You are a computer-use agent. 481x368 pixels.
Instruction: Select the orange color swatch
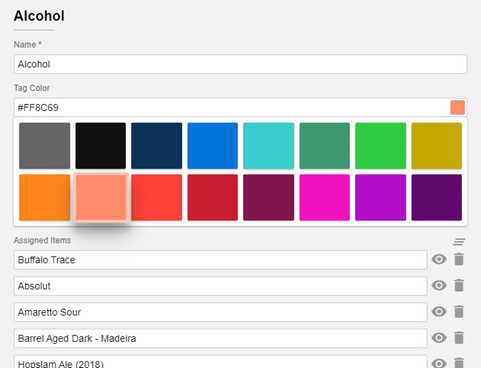pyautogui.click(x=45, y=197)
